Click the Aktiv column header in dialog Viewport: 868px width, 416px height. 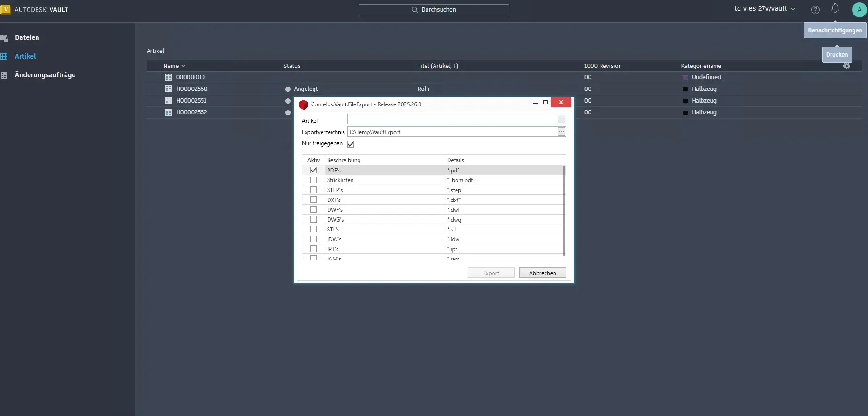pos(314,160)
